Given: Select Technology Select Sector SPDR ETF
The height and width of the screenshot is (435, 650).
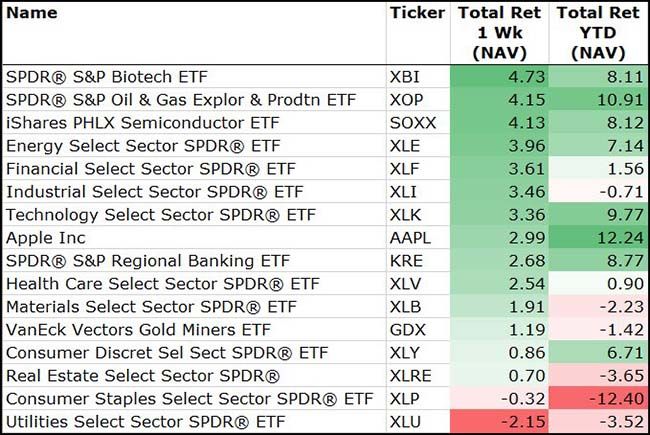Looking at the screenshot, I should coord(146,215).
